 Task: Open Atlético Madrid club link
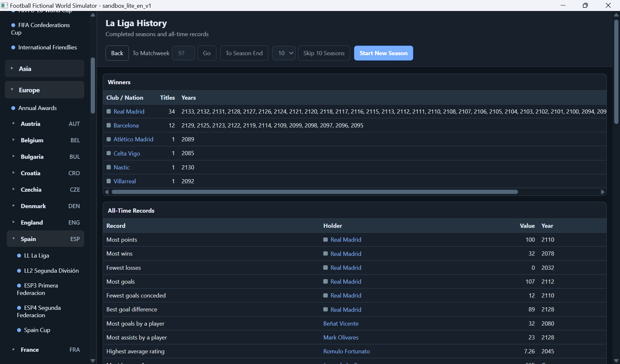[x=133, y=139]
